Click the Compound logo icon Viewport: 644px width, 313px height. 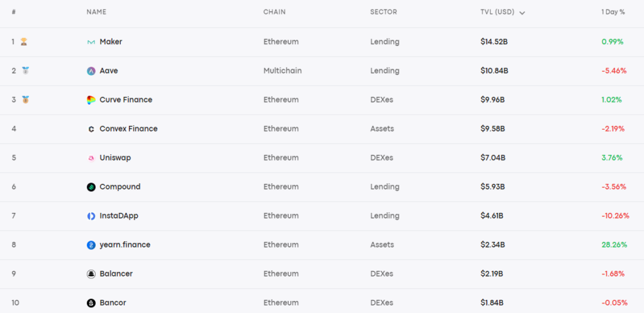(91, 187)
